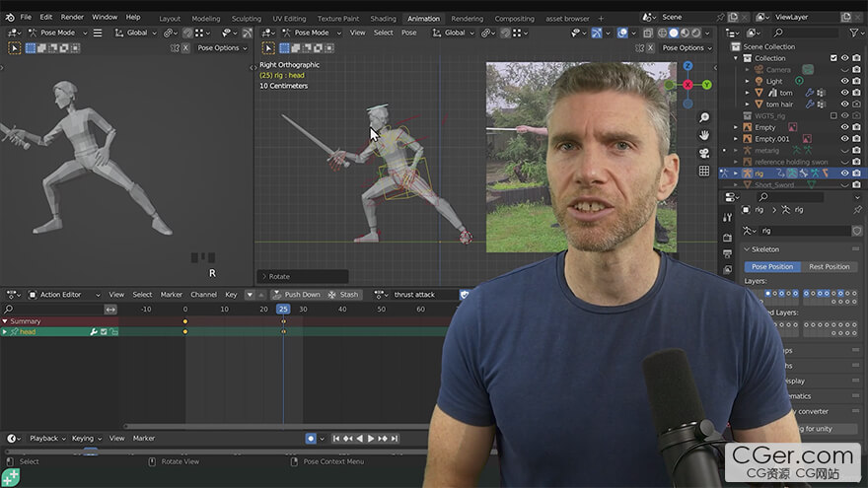Click the wrench icon on head channel

(x=94, y=332)
